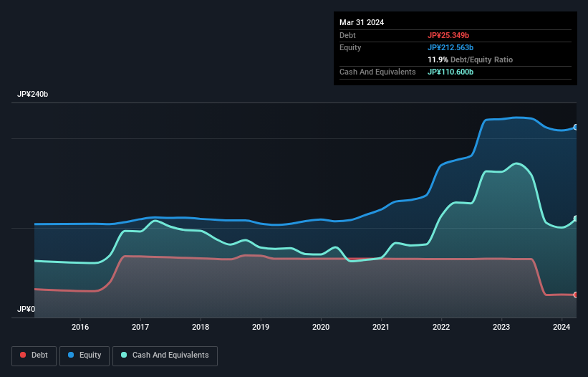Click the Mar 31 2024 tooltip date

point(362,22)
